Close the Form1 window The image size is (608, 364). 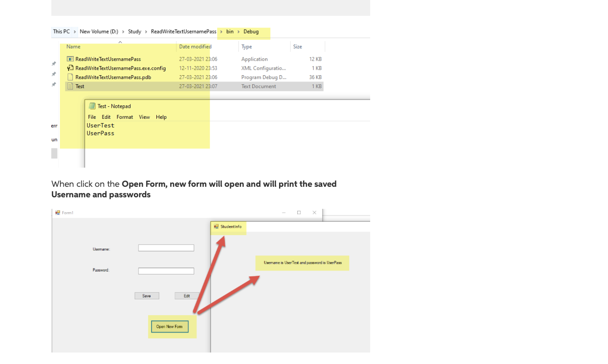tap(315, 213)
